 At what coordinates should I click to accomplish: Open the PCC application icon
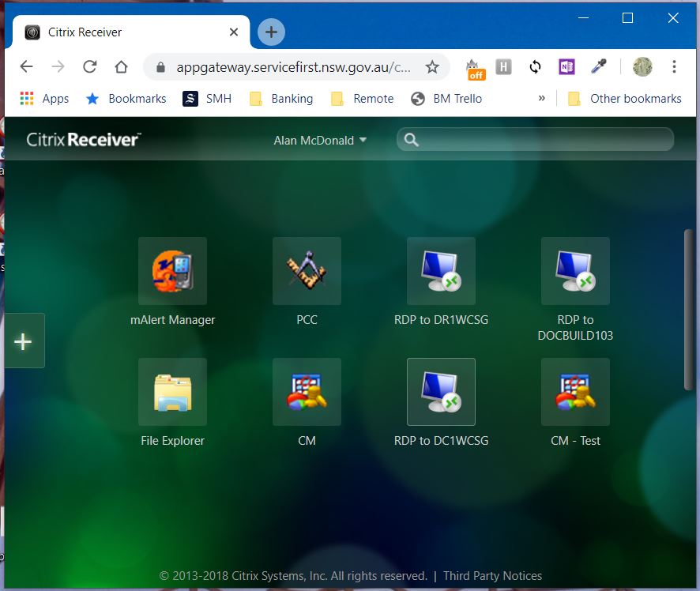(307, 271)
